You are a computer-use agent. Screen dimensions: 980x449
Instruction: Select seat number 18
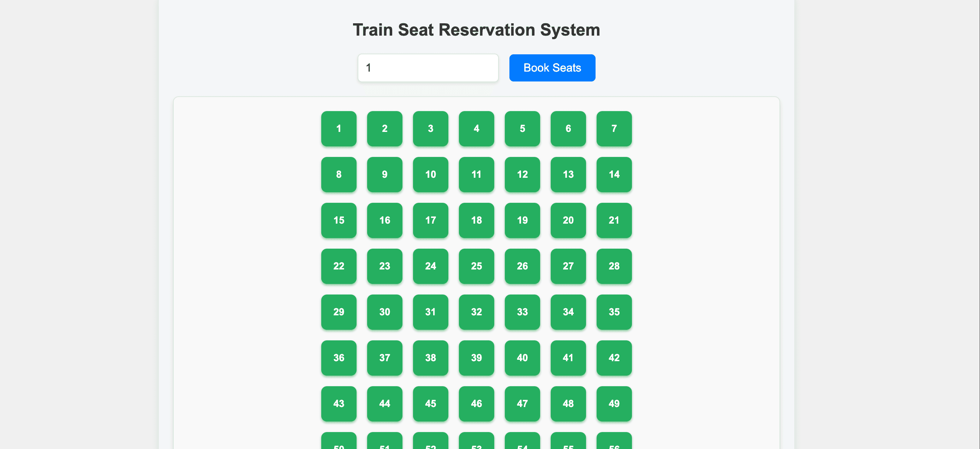pyautogui.click(x=476, y=220)
